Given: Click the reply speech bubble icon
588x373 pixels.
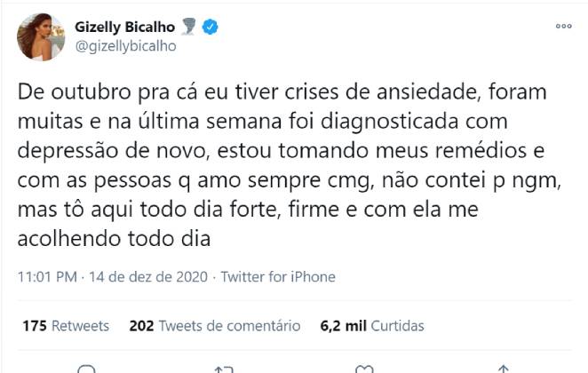Looking at the screenshot, I should coord(86,369).
